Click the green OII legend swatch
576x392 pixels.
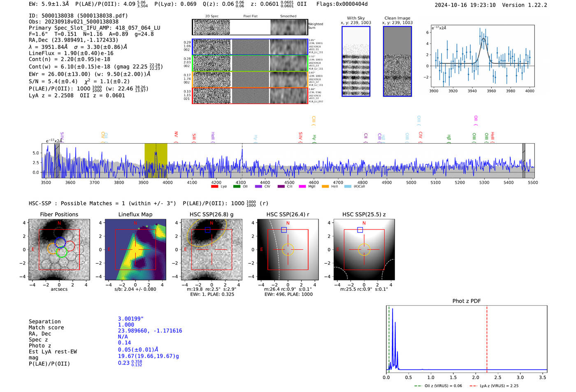click(237, 187)
